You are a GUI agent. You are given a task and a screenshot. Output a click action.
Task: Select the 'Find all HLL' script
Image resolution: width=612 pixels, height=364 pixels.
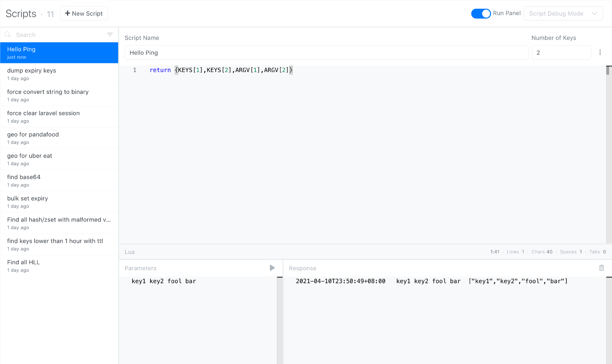point(59,266)
